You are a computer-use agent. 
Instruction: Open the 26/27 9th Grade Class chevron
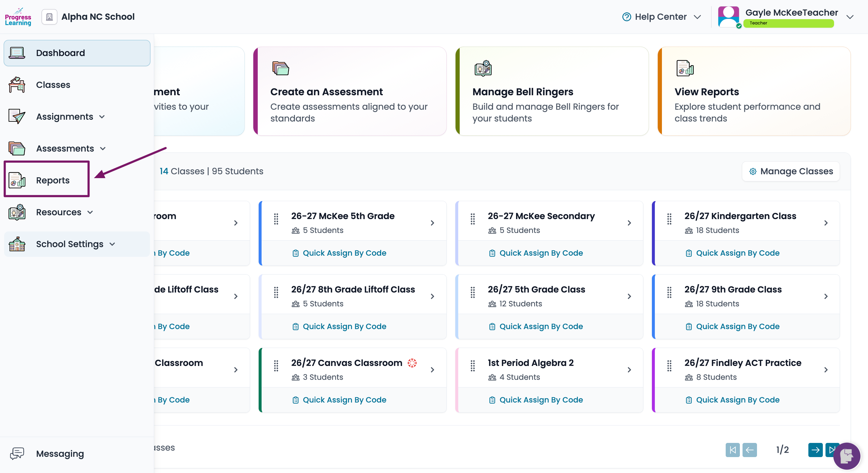pyautogui.click(x=825, y=296)
